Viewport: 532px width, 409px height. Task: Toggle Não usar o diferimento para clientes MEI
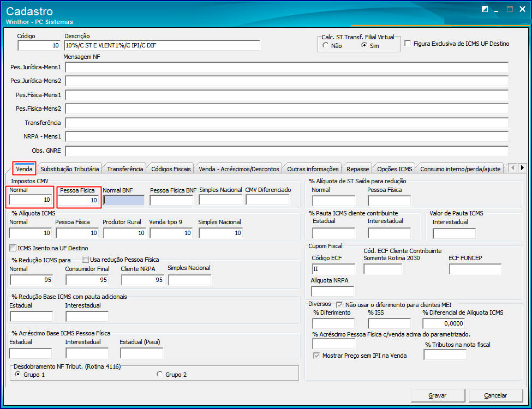339,304
